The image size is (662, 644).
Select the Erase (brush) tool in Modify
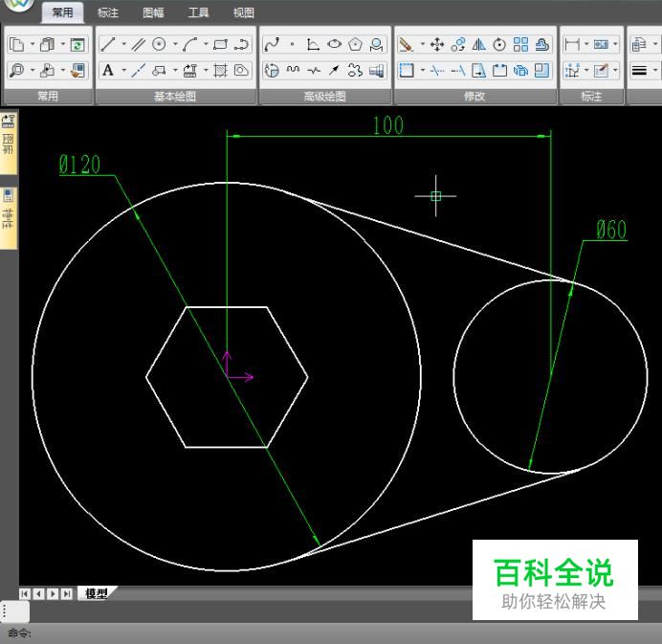407,44
